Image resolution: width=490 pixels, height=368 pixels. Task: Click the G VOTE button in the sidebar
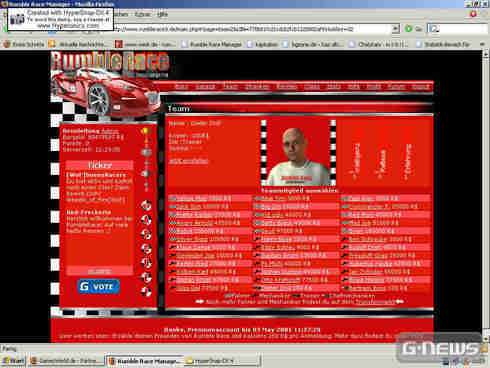(99, 287)
